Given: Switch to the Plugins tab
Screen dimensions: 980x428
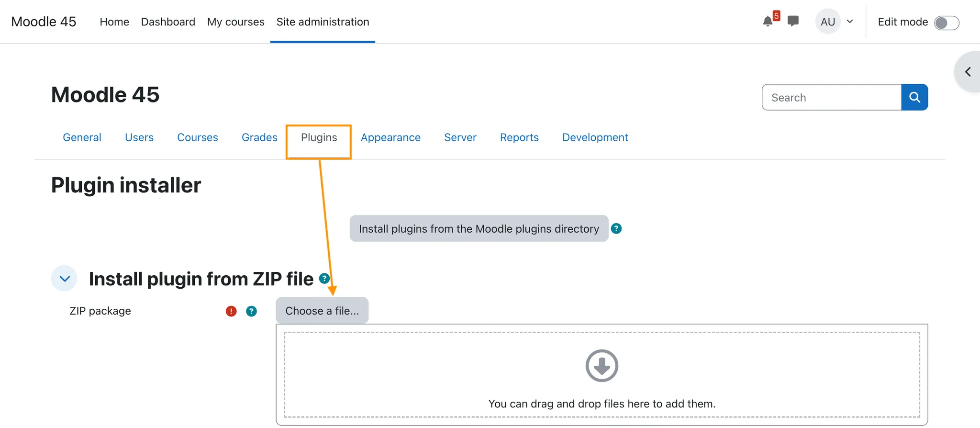Looking at the screenshot, I should click(x=319, y=137).
